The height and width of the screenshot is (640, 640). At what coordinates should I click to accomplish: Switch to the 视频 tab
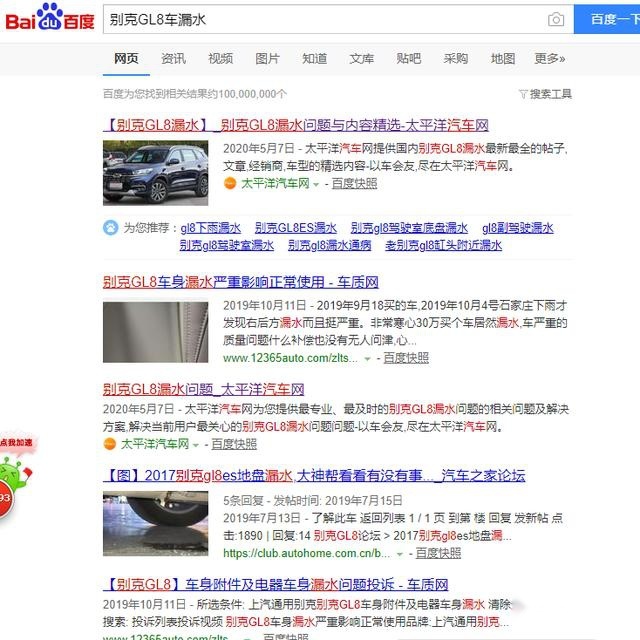pyautogui.click(x=220, y=59)
